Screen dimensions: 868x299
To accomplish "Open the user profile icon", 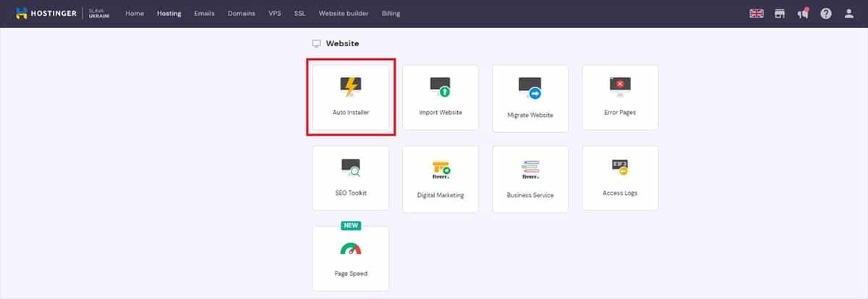I will coord(849,14).
